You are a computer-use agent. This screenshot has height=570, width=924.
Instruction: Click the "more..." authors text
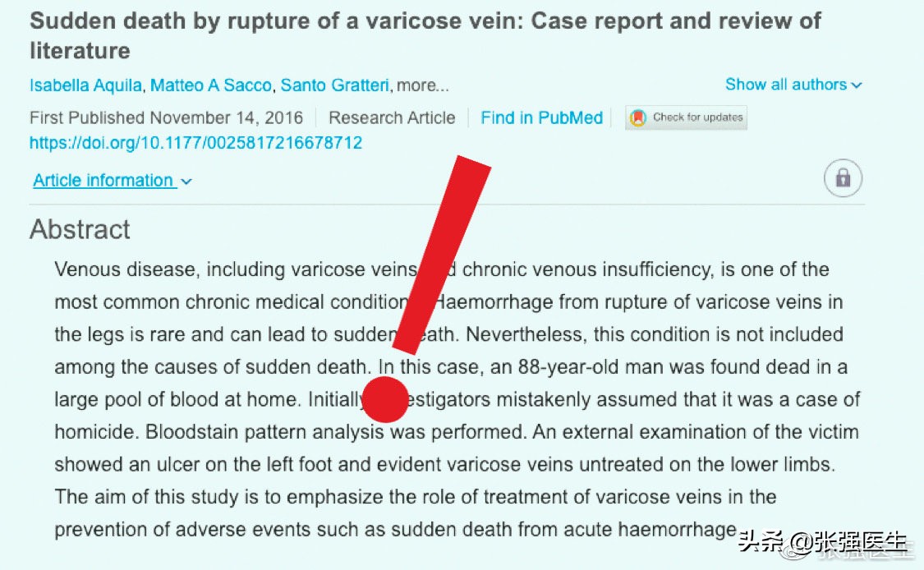pyautogui.click(x=424, y=85)
